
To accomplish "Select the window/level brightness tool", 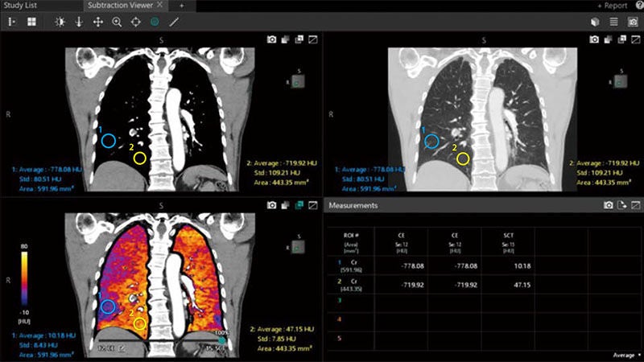I will (60, 22).
